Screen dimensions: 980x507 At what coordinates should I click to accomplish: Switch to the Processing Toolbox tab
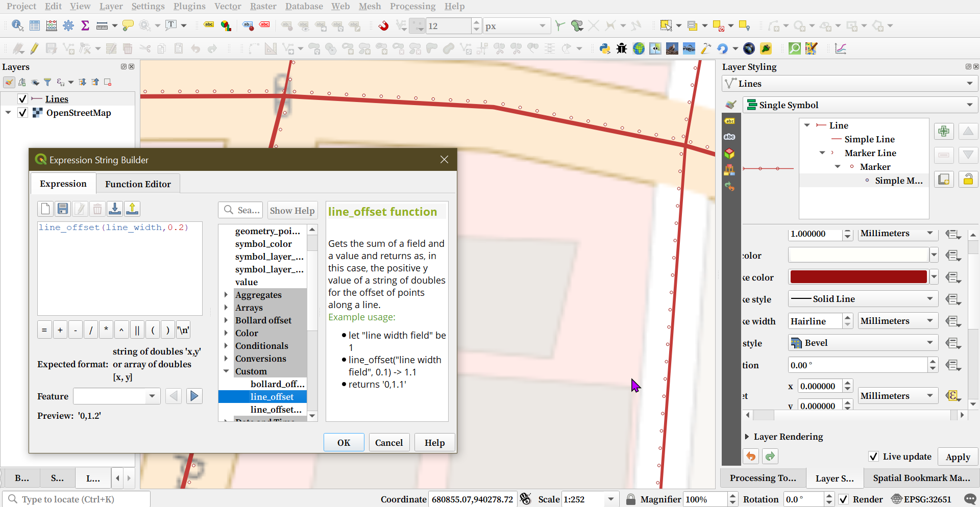(x=763, y=478)
